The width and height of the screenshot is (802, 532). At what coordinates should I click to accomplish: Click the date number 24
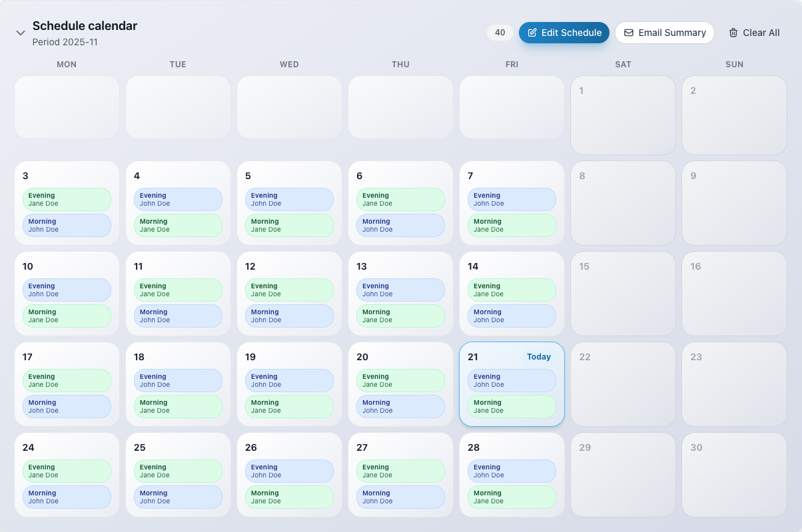point(28,447)
